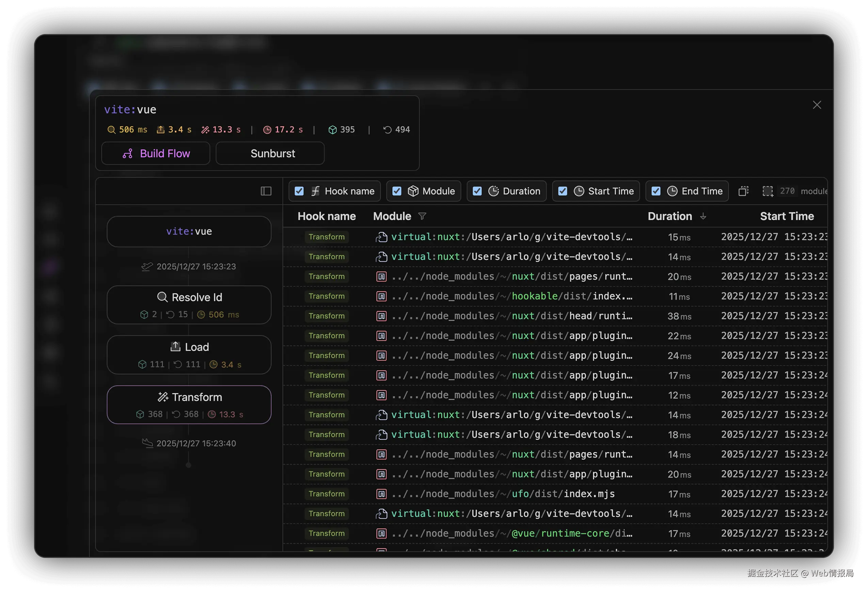Click the Duration sort arrow icon
This screenshot has height=592, width=868.
(x=703, y=216)
